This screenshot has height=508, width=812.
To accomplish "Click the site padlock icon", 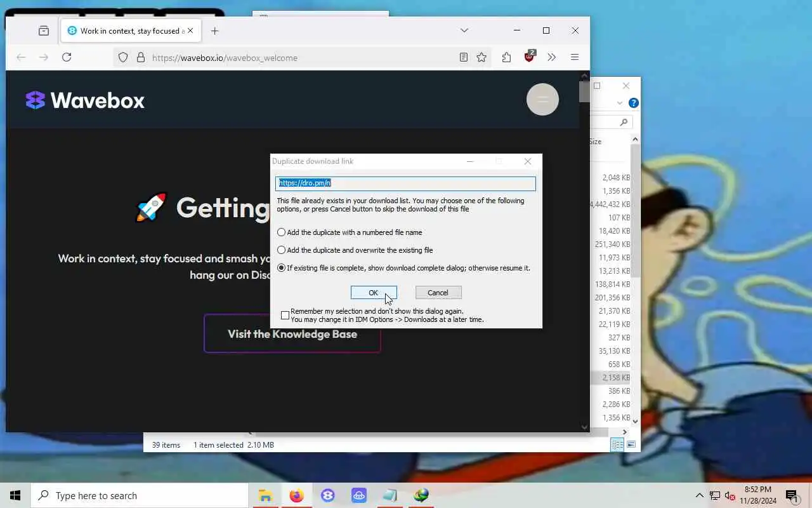I will pos(141,57).
